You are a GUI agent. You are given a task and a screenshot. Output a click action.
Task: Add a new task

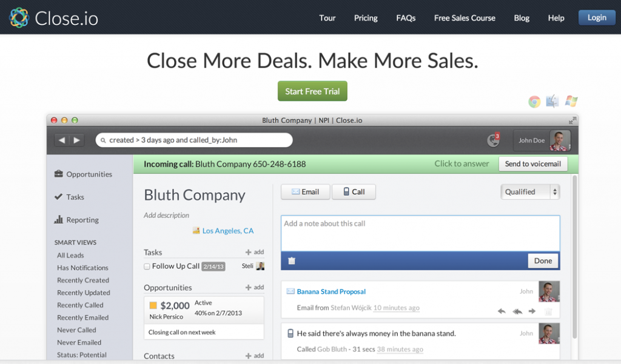(255, 252)
